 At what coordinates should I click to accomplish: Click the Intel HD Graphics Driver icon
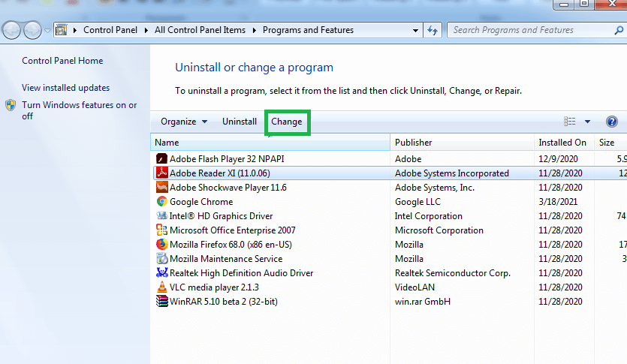[x=161, y=215]
